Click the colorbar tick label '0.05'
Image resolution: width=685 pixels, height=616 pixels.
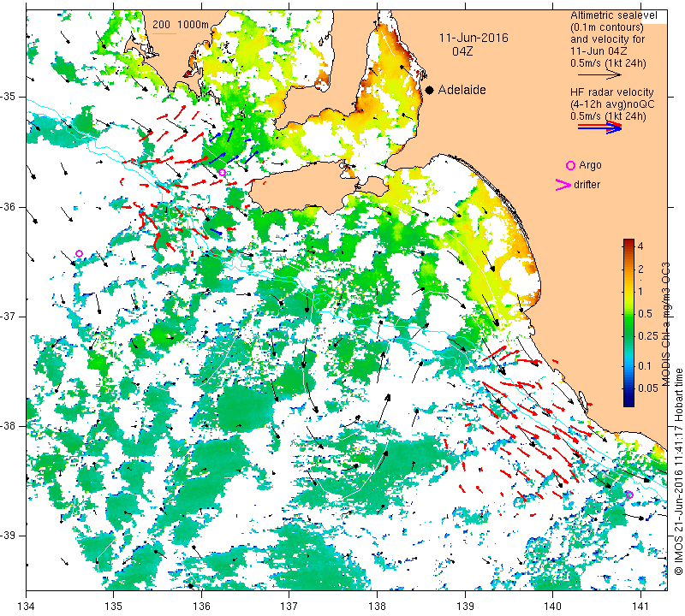click(648, 388)
